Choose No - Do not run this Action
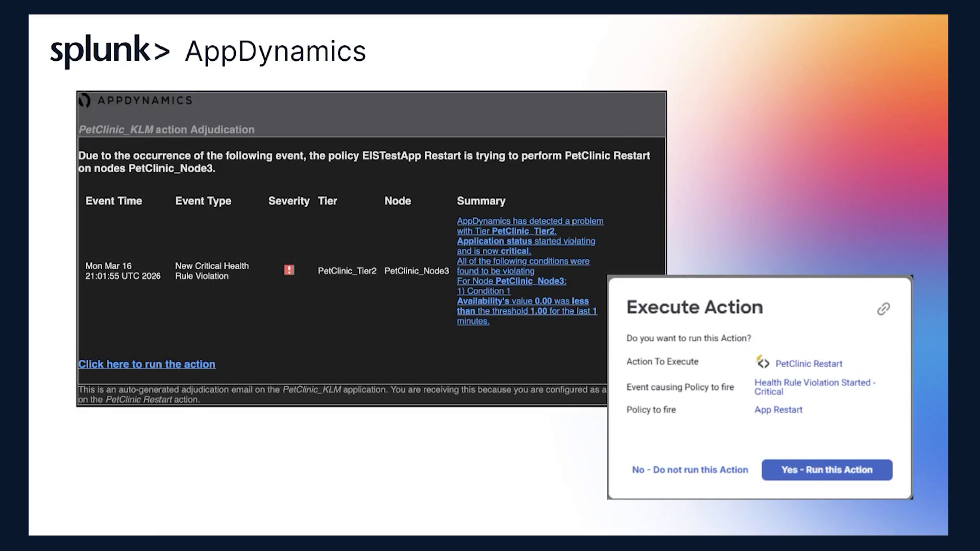The image size is (980, 551). [690, 470]
